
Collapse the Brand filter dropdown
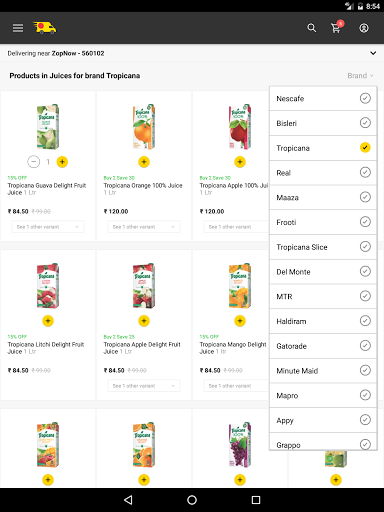pos(360,76)
